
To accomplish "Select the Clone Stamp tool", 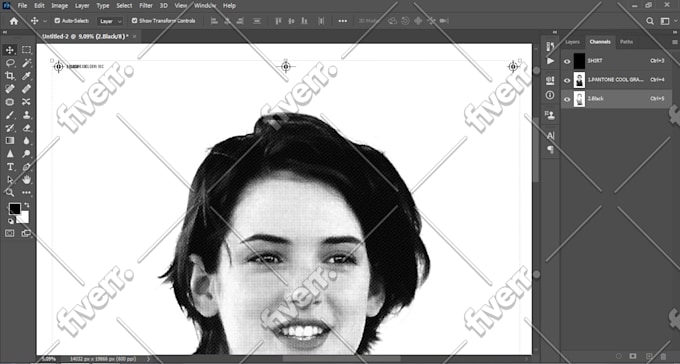I will coord(26,115).
